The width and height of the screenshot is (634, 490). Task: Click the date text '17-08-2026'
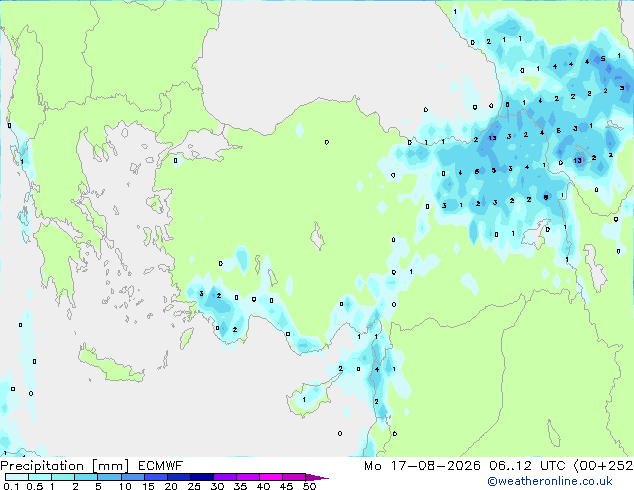pyautogui.click(x=436, y=466)
